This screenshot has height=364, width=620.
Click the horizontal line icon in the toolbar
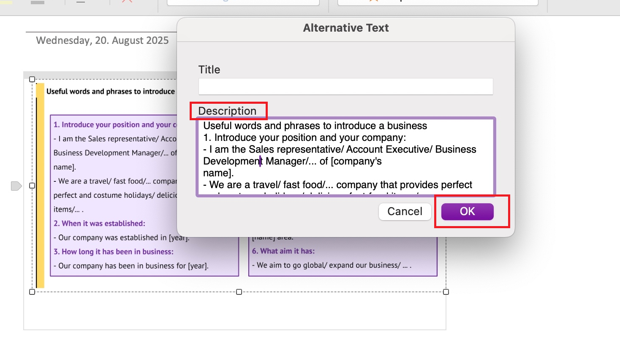click(x=79, y=2)
